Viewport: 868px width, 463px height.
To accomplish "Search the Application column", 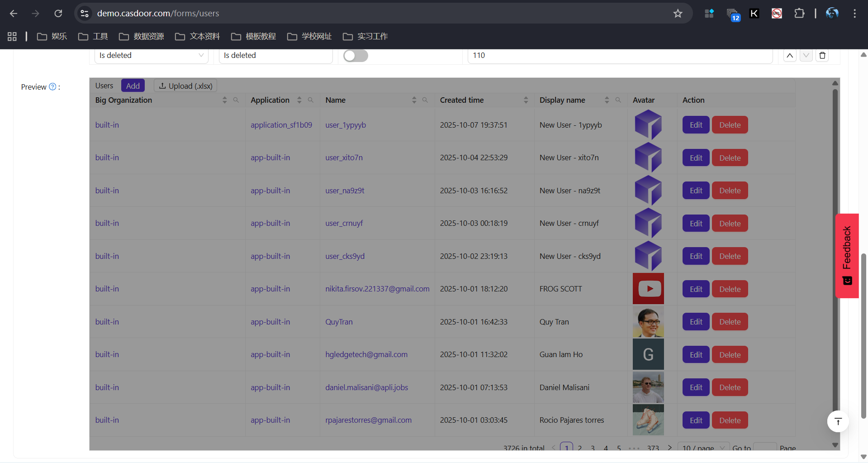I will pyautogui.click(x=311, y=100).
